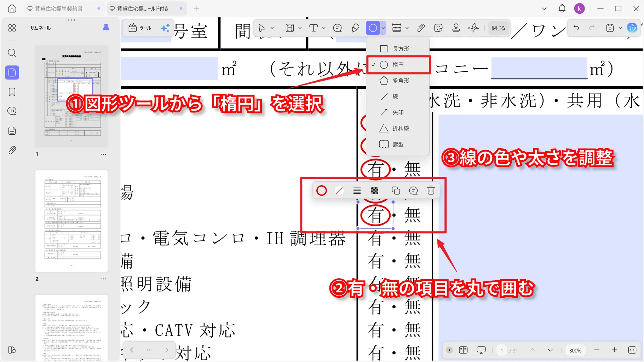Open the search panel in sidebar
Image resolution: width=644 pixels, height=362 pixels.
click(x=12, y=53)
